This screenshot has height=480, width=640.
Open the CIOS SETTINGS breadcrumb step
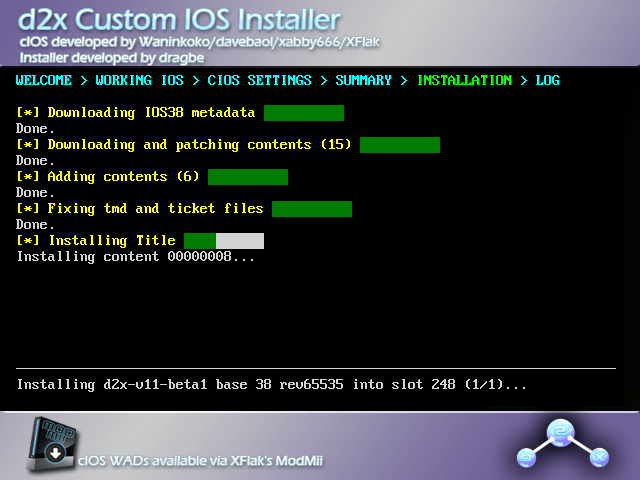[x=260, y=80]
